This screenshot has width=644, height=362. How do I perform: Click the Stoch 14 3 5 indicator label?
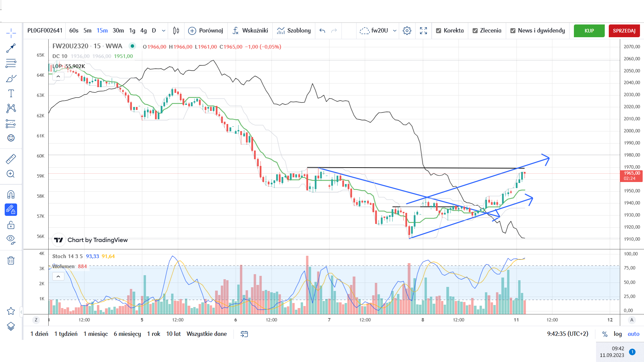67,256
